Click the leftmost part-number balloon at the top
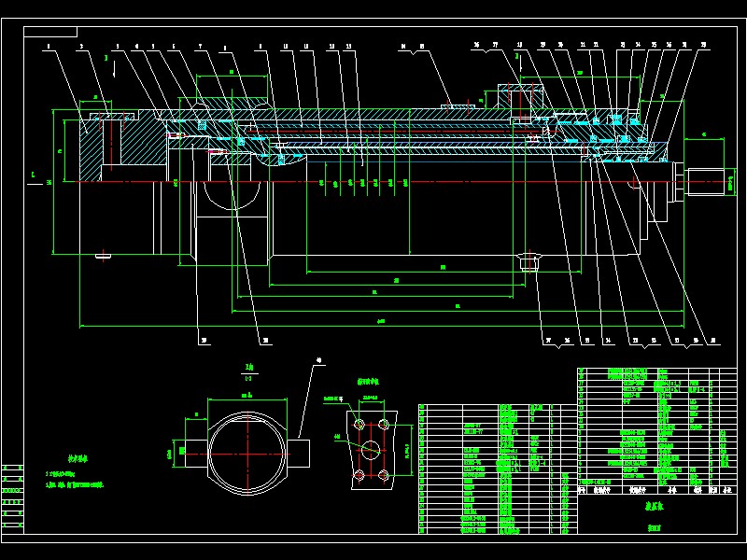Image resolution: width=747 pixels, height=560 pixels. [47, 45]
